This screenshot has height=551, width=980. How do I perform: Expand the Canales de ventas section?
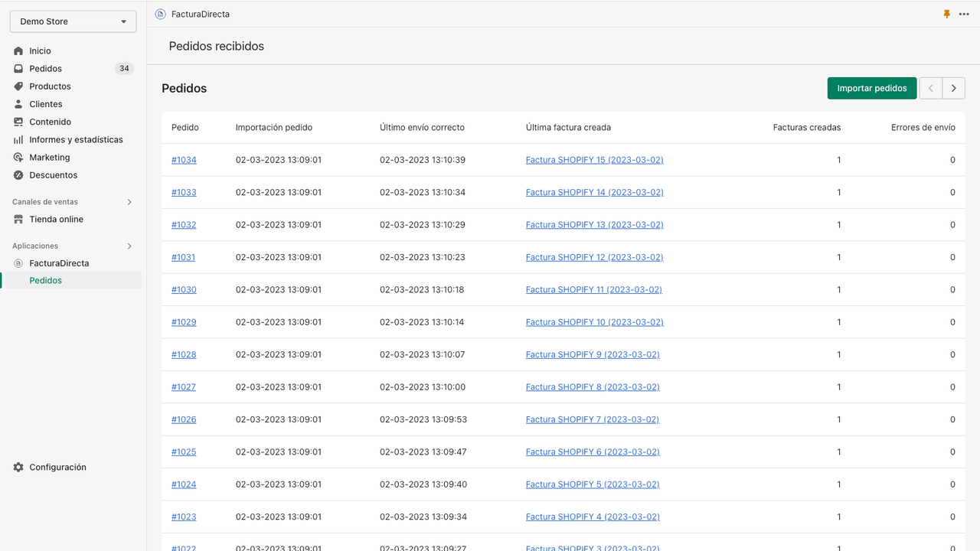129,201
